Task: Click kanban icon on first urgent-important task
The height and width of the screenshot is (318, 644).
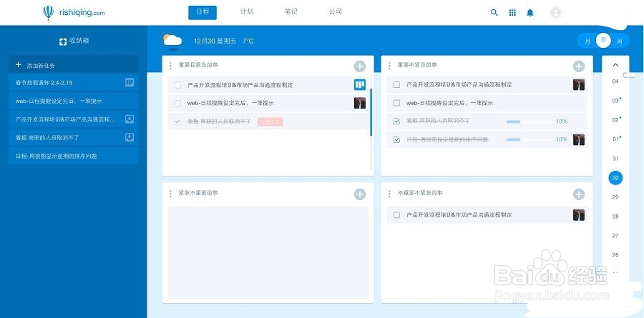Action: coord(360,85)
